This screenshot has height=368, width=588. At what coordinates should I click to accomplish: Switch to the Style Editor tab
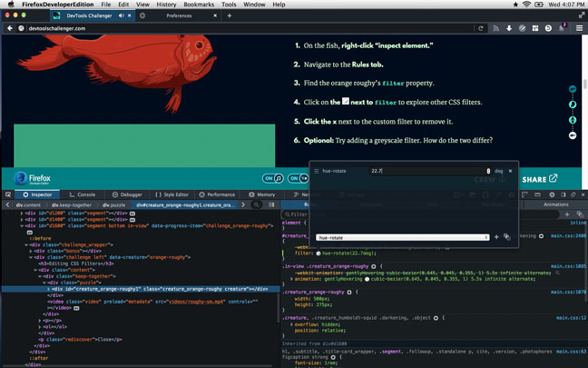tap(172, 194)
